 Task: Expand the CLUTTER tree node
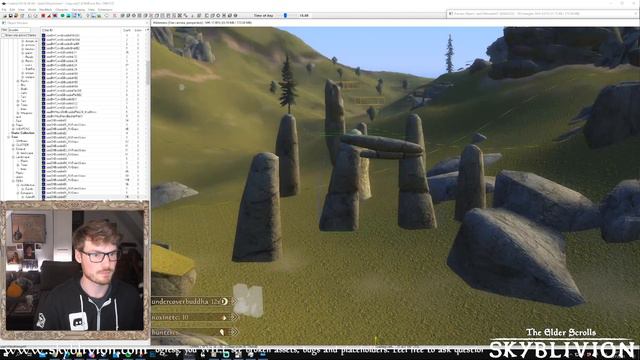click(x=13, y=145)
